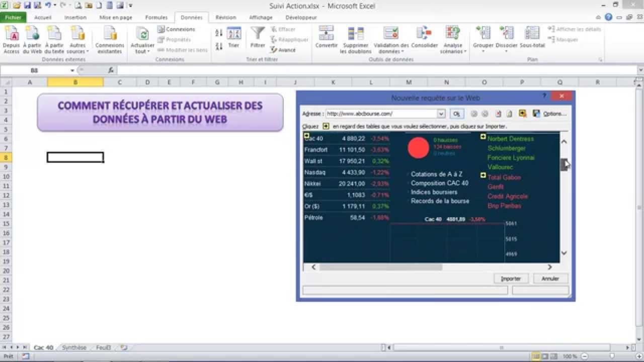
Task: Switch to the Accueil tab
Action: pos(43,18)
